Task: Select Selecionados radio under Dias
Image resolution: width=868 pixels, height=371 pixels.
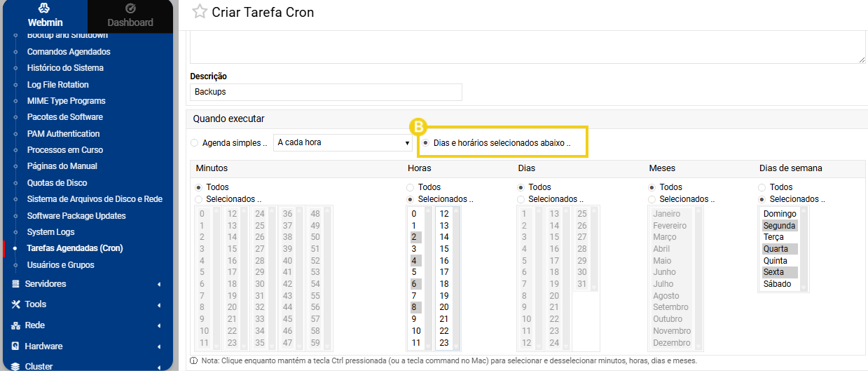Action: (x=521, y=199)
